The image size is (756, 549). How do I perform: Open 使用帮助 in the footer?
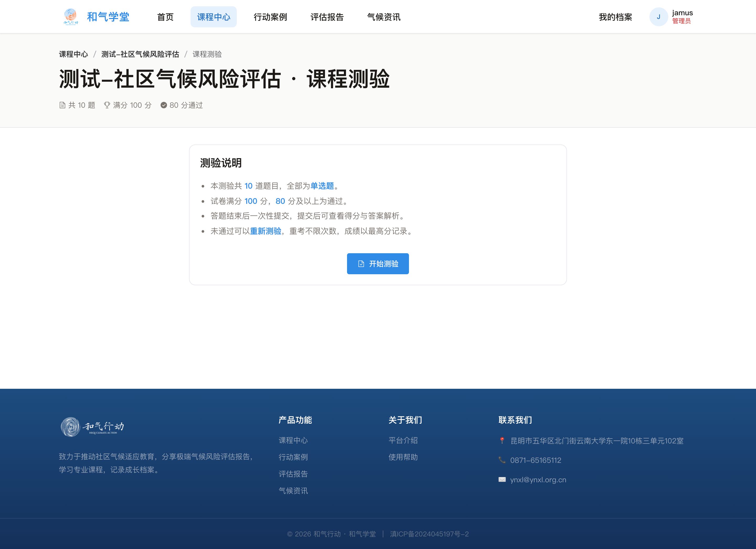[x=403, y=457]
